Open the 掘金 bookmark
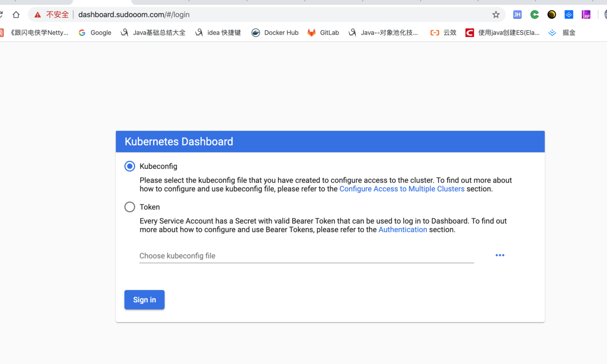The width and height of the screenshot is (607, 364). click(x=562, y=33)
